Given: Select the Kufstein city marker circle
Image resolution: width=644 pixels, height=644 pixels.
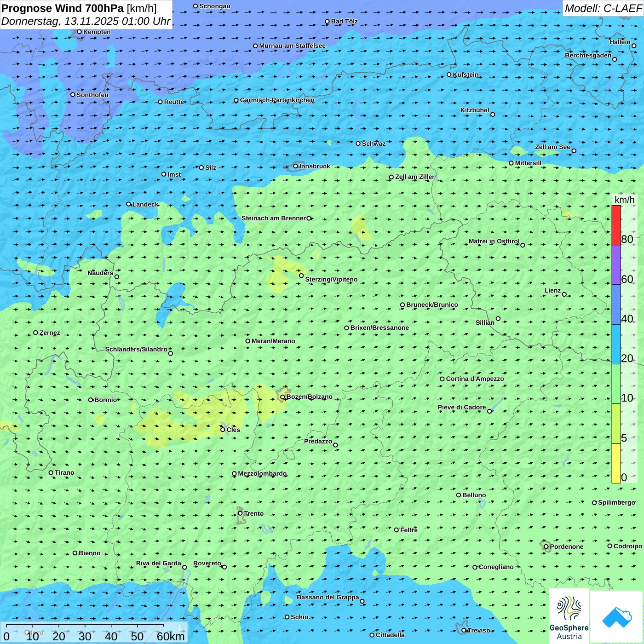Looking at the screenshot, I should pyautogui.click(x=449, y=75).
